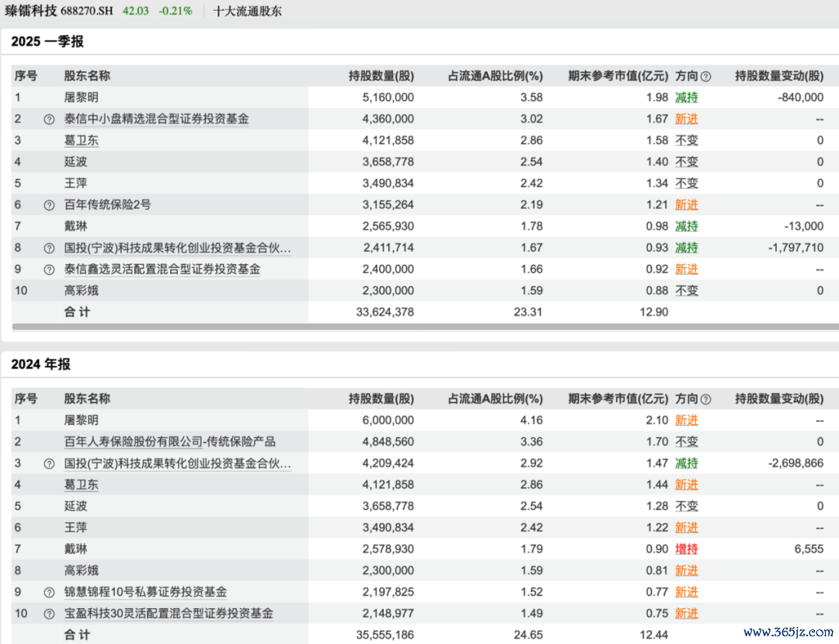Image resolution: width=839 pixels, height=644 pixels.
Task: Click 持股数量(股) column header in 2025 一季报
Action: pos(381,76)
